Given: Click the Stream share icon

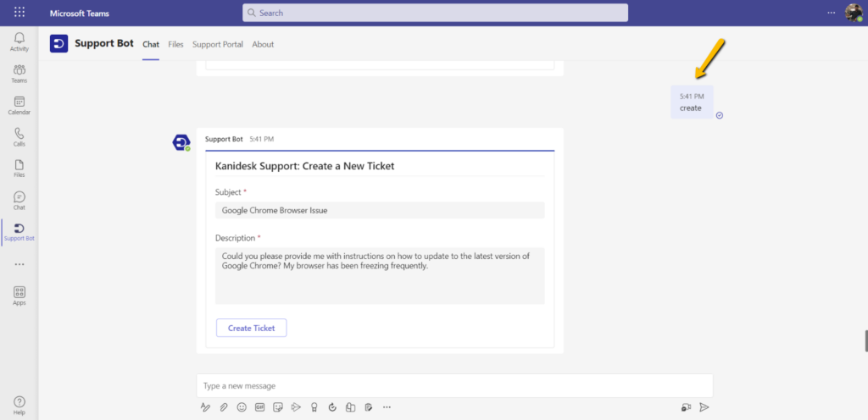Looking at the screenshot, I should [296, 407].
